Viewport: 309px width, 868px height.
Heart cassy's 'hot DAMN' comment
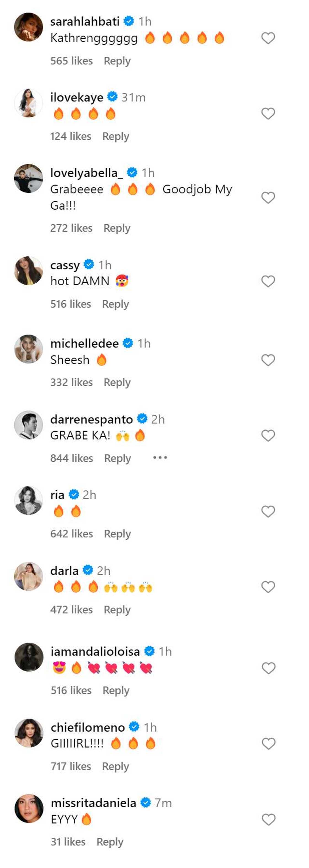tap(268, 281)
